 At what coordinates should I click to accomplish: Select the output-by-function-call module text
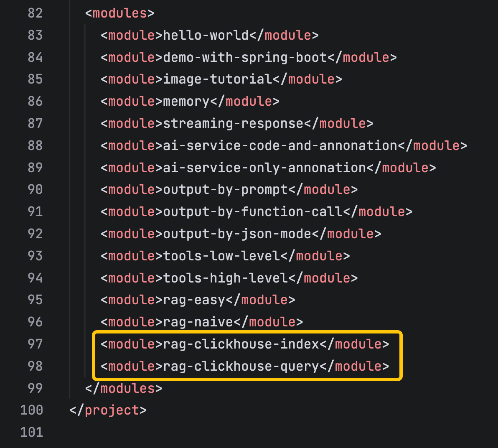tap(253, 212)
